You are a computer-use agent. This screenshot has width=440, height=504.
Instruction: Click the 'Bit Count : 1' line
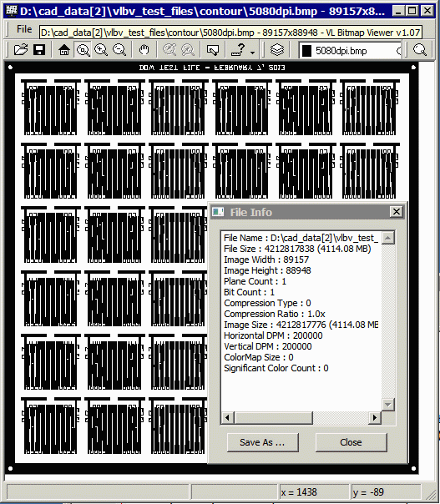pyautogui.click(x=249, y=293)
